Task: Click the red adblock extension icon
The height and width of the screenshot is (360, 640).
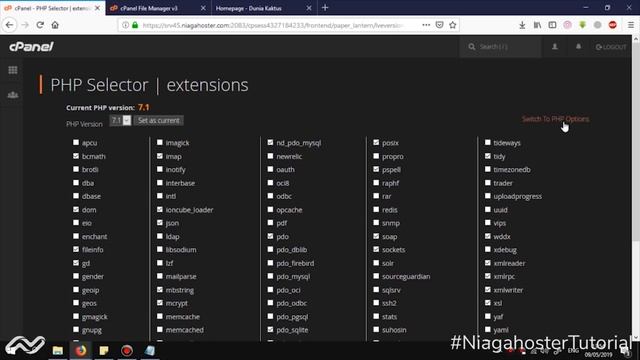Action: pos(613,25)
